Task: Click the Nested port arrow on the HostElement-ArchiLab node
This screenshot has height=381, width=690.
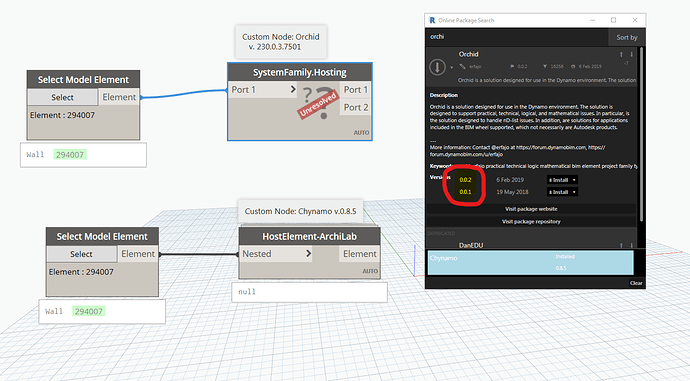Action: click(x=308, y=253)
